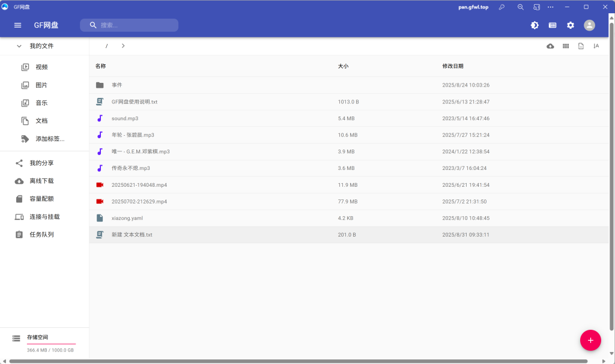Open the 音乐 category in sidebar
615x364 pixels.
point(41,103)
